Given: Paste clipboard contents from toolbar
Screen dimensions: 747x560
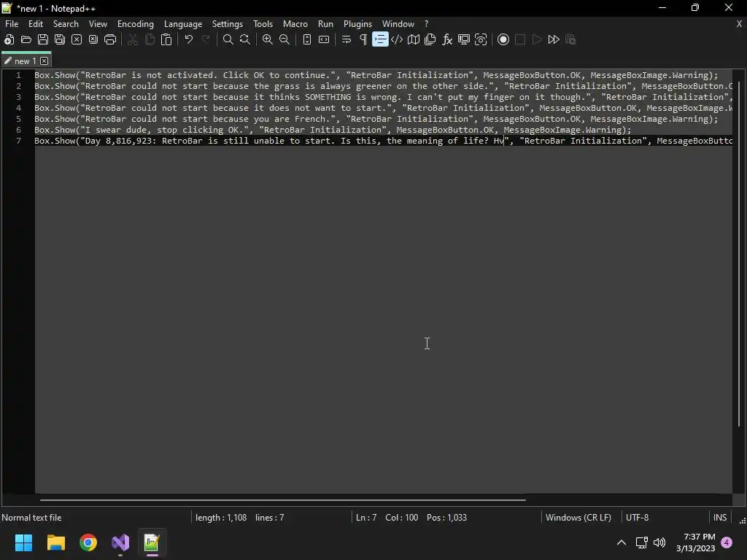Looking at the screenshot, I should coord(166,39).
